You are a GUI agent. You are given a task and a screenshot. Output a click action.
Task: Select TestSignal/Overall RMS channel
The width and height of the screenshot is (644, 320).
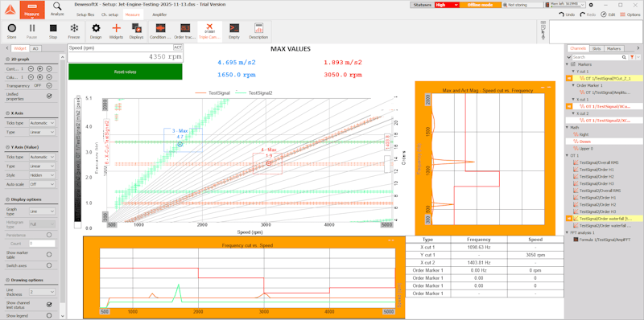point(598,162)
